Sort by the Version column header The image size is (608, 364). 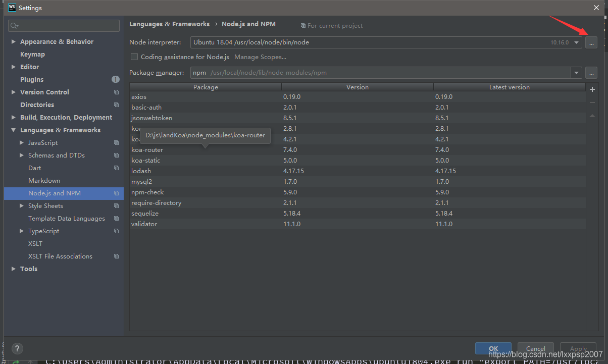pos(358,87)
